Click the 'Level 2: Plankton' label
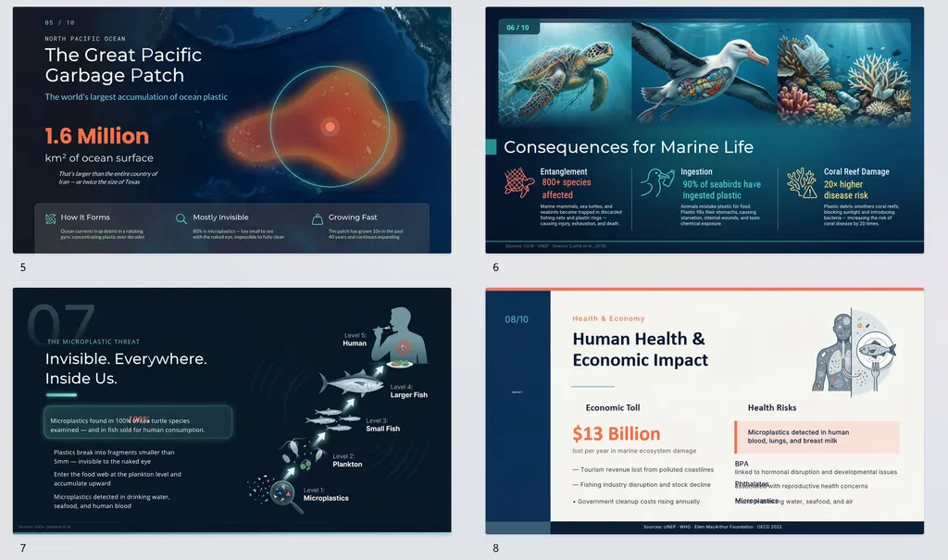This screenshot has height=560, width=948. (x=347, y=460)
